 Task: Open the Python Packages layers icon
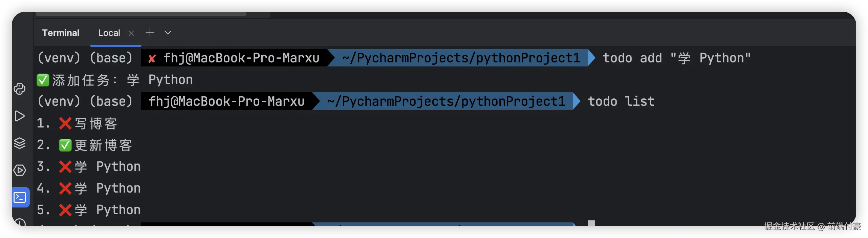point(20,143)
